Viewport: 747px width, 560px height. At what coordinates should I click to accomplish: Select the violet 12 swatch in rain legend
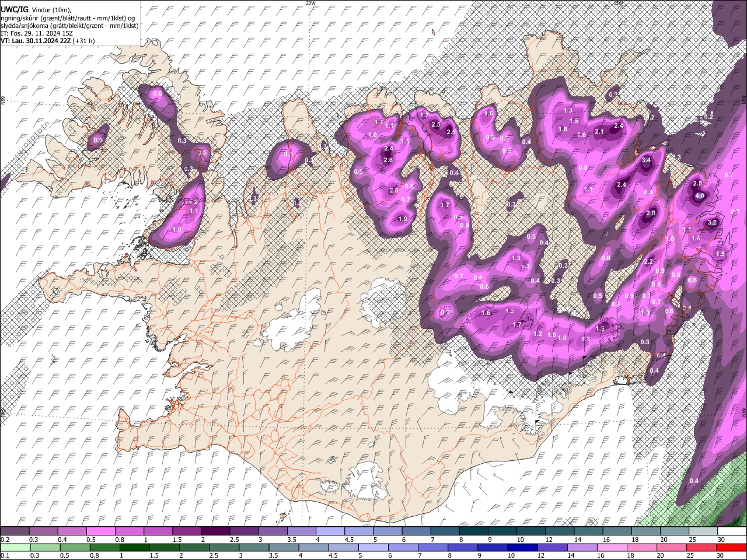[x=553, y=548]
